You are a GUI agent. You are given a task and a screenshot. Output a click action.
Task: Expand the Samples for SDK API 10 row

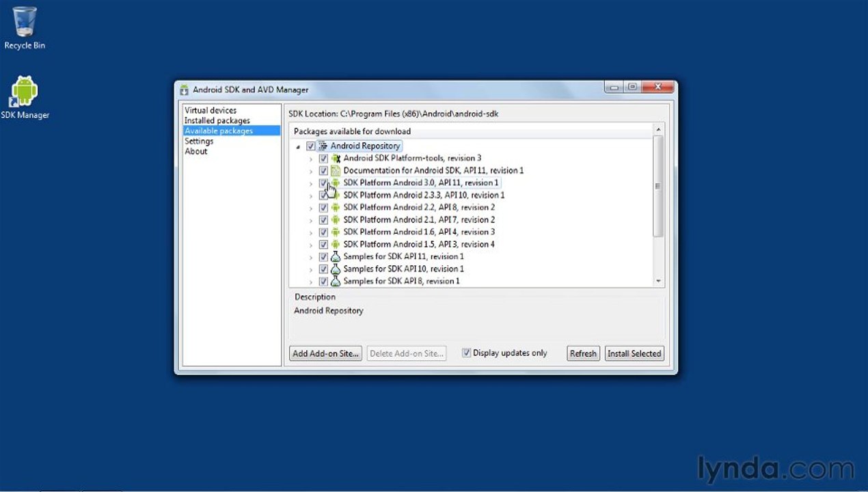click(x=311, y=270)
